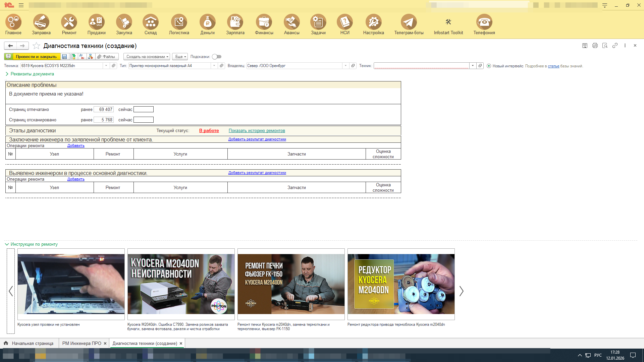The width and height of the screenshot is (644, 362).
Task: Add form to favorites with star
Action: point(37,46)
